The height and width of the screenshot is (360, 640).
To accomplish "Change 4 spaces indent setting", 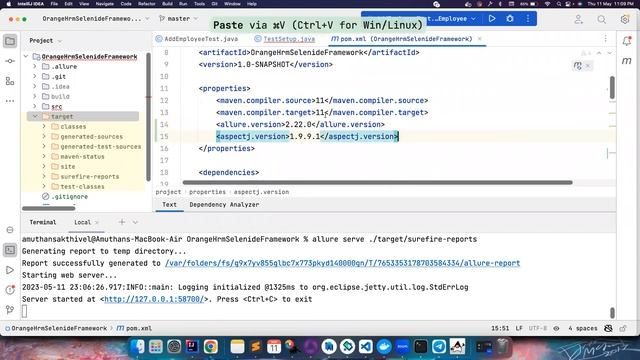I will pos(583,328).
